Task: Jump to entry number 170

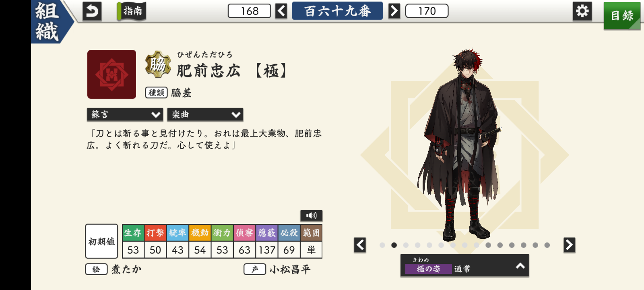Action: (427, 11)
